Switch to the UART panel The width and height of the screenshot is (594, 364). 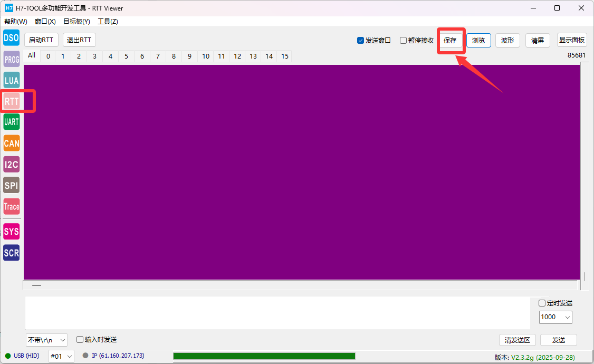[11, 122]
